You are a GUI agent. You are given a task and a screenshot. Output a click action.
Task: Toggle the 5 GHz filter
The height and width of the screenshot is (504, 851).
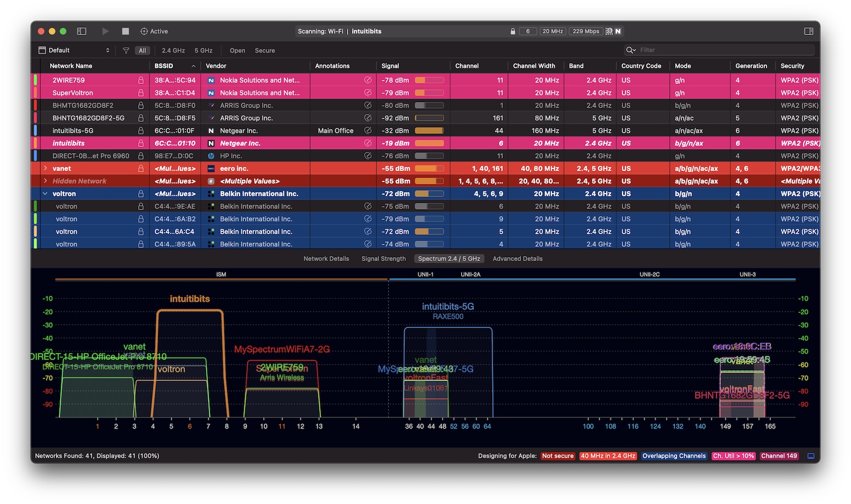(203, 50)
